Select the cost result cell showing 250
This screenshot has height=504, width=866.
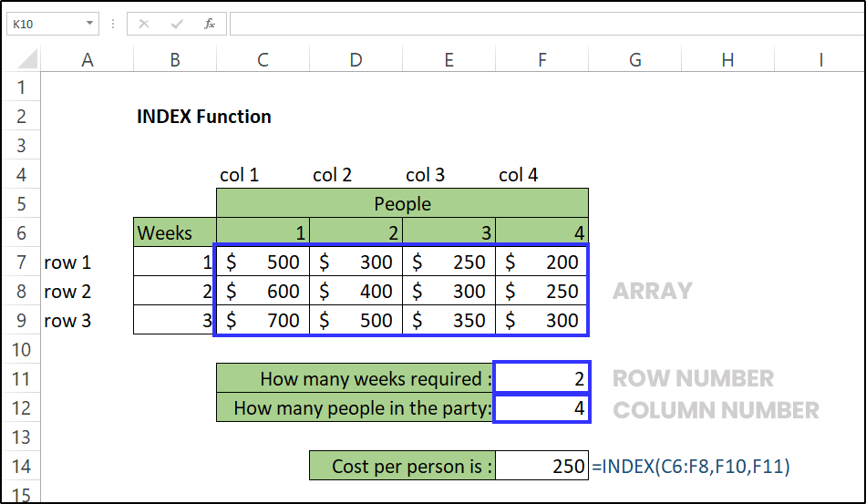pyautogui.click(x=541, y=467)
